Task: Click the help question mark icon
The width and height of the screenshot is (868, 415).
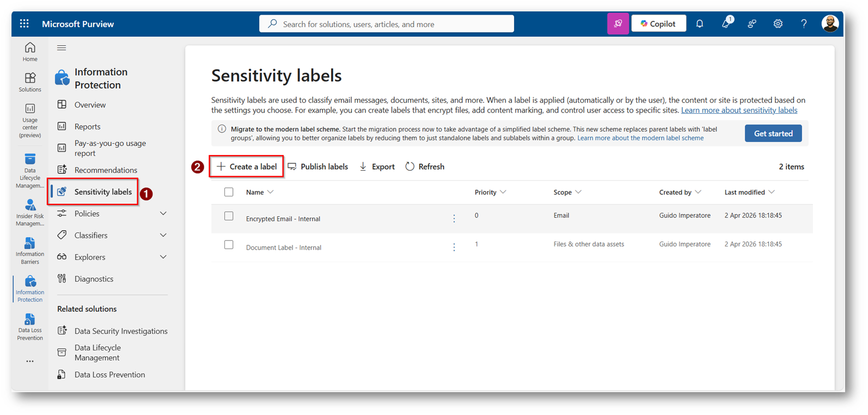Action: [x=803, y=24]
